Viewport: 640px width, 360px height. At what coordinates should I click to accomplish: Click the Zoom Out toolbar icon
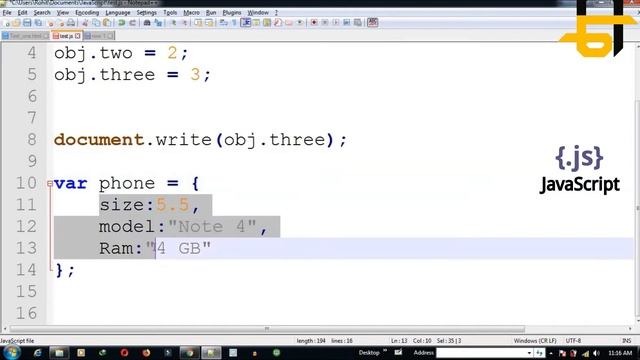pos(185,23)
